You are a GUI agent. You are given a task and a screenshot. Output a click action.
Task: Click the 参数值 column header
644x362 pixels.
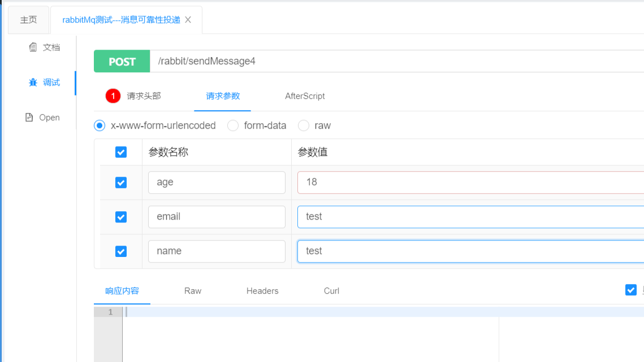click(x=313, y=152)
